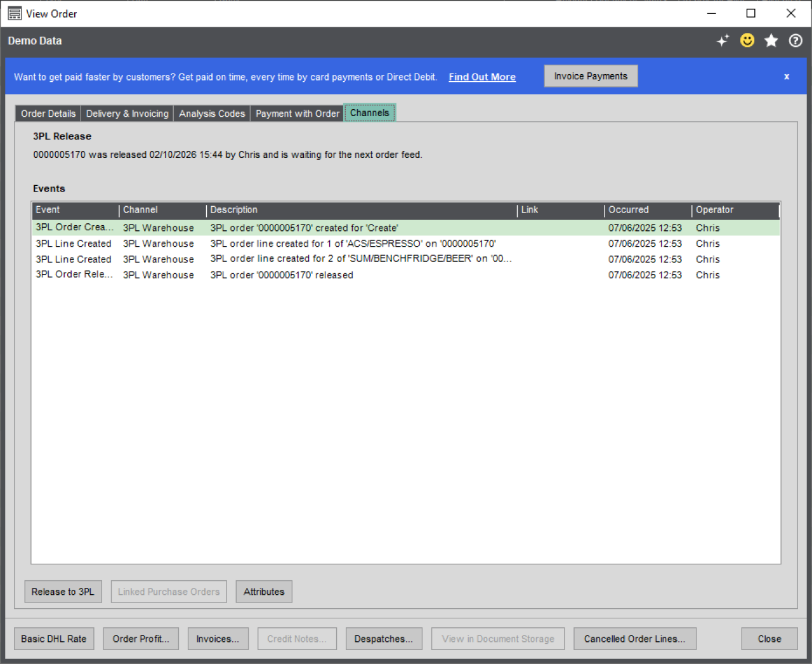Screen dimensions: 812x664
Task: Maximize the View Order window
Action: click(x=751, y=13)
